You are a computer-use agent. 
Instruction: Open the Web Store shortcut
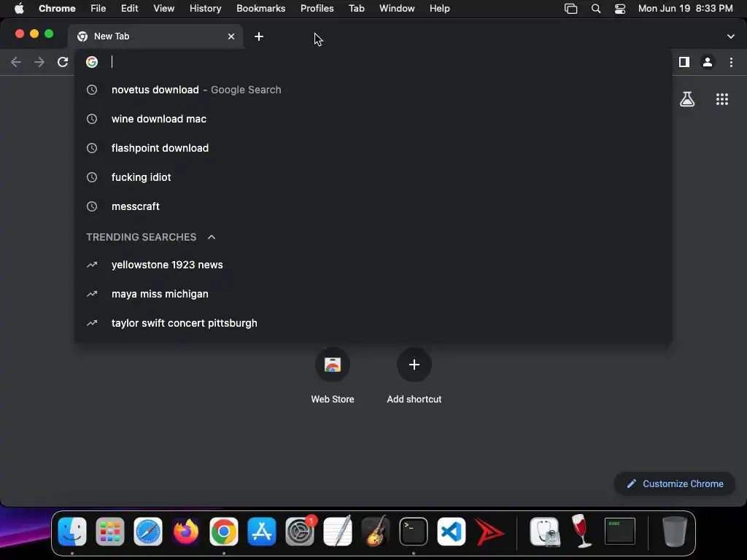click(x=333, y=376)
